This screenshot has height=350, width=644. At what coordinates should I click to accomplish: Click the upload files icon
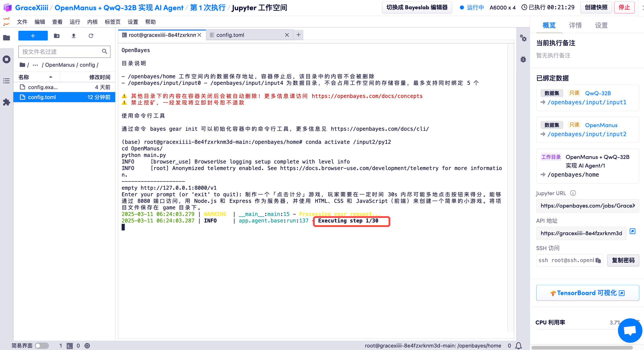[74, 36]
